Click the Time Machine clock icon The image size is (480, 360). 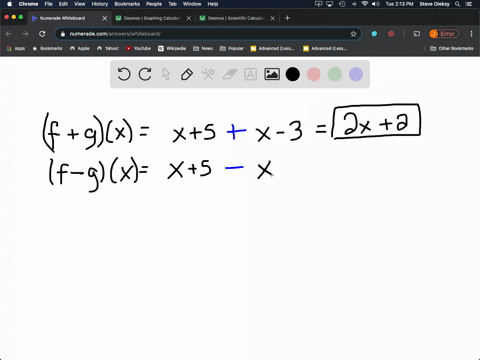(342, 4)
